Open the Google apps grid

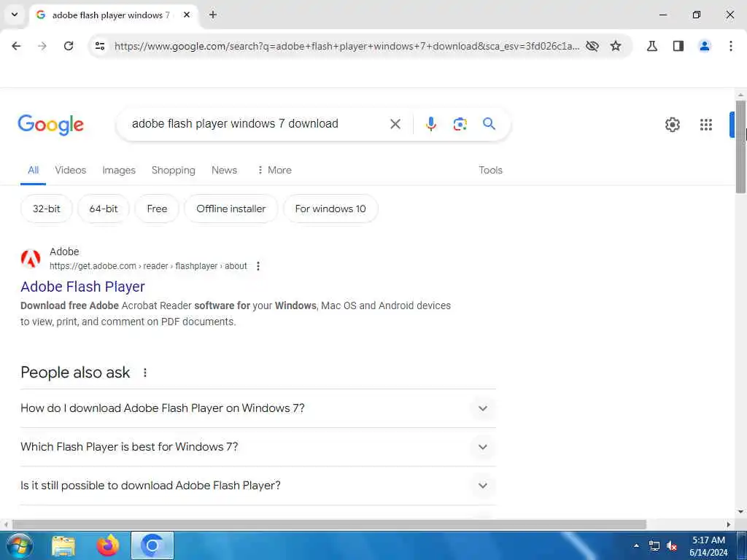[706, 125]
